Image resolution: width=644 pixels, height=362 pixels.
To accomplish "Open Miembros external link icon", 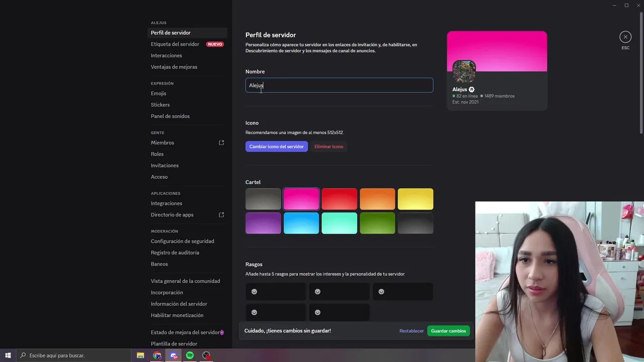I will pyautogui.click(x=221, y=143).
